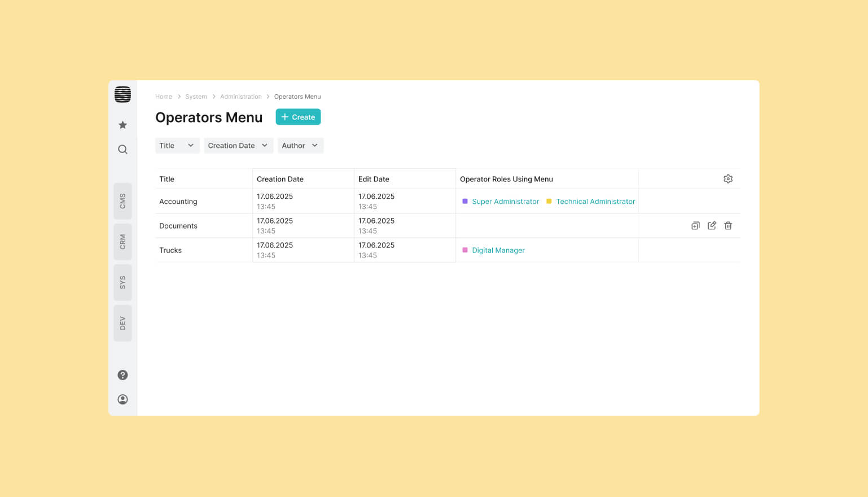The image size is (868, 497).
Task: Open favorites via the star icon
Action: (122, 125)
